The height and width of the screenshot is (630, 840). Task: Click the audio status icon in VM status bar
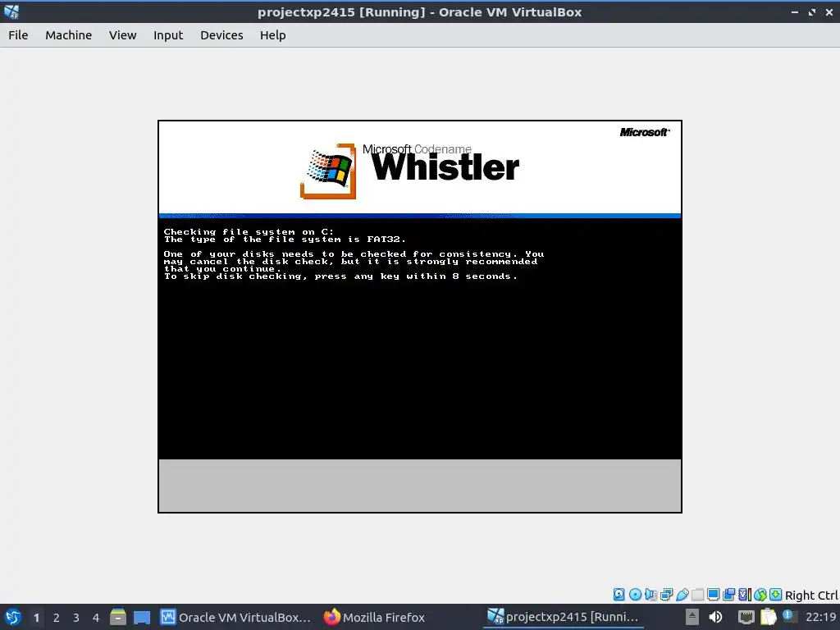pyautogui.click(x=651, y=594)
